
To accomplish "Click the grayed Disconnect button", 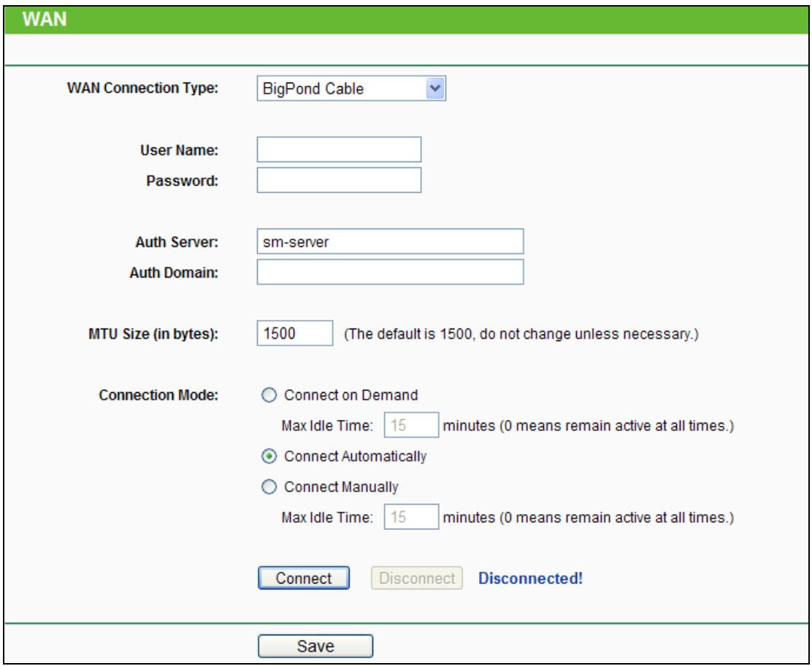I will [416, 578].
